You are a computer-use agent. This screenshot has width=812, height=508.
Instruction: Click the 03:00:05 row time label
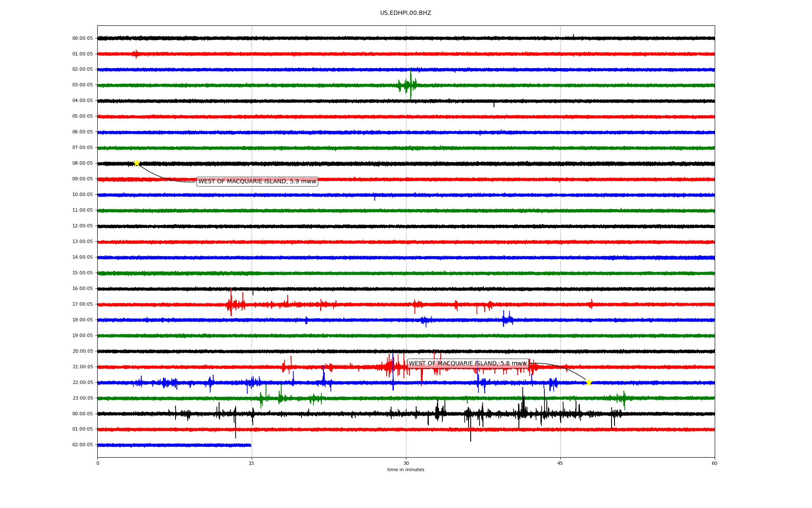82,85
